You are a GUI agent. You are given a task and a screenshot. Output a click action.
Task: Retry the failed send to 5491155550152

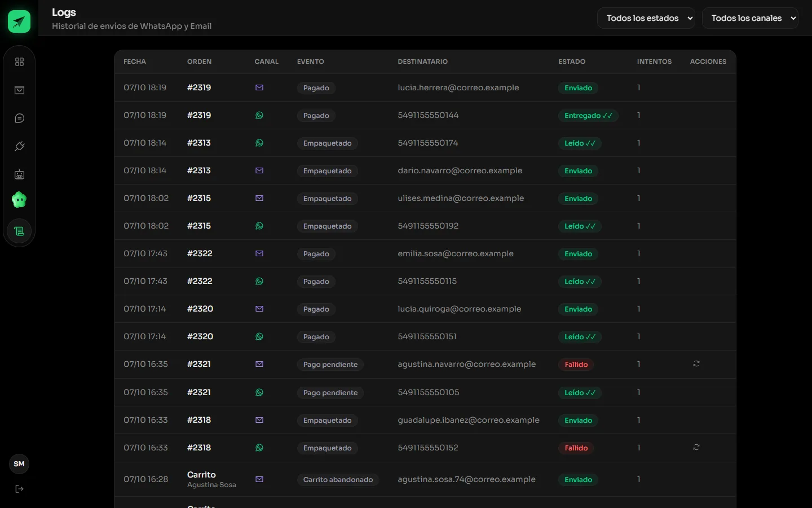[696, 448]
